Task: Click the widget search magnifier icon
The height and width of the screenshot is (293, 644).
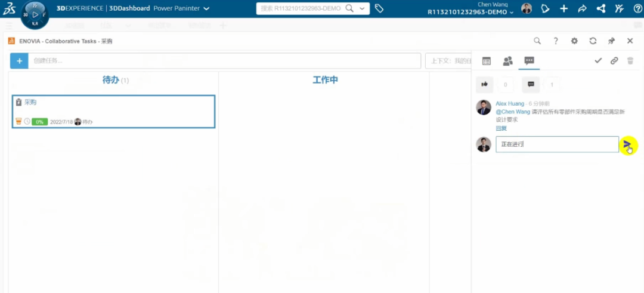Action: point(537,41)
